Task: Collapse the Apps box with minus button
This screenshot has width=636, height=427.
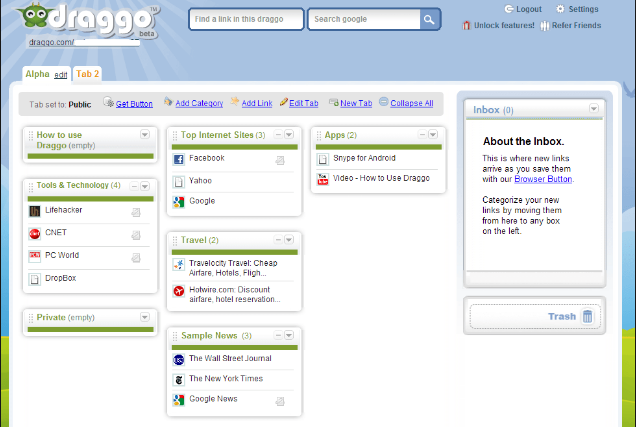Action: click(x=422, y=134)
